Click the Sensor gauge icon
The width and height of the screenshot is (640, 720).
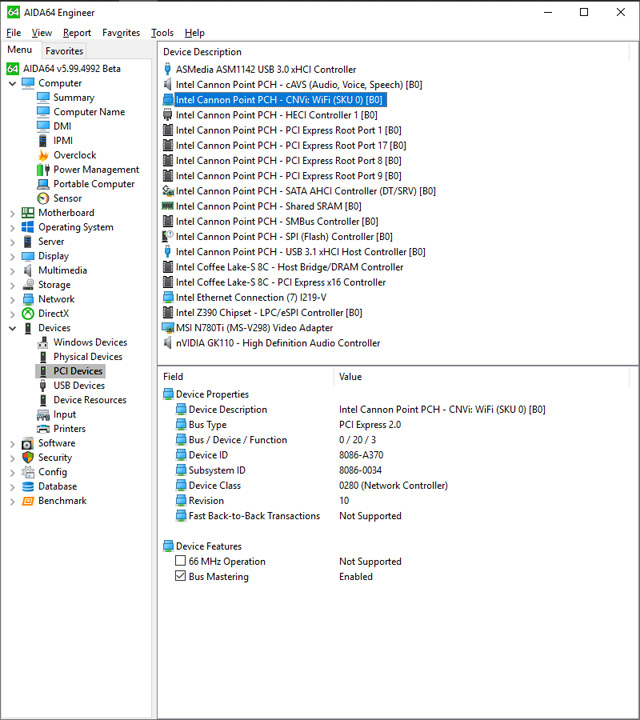coord(43,198)
